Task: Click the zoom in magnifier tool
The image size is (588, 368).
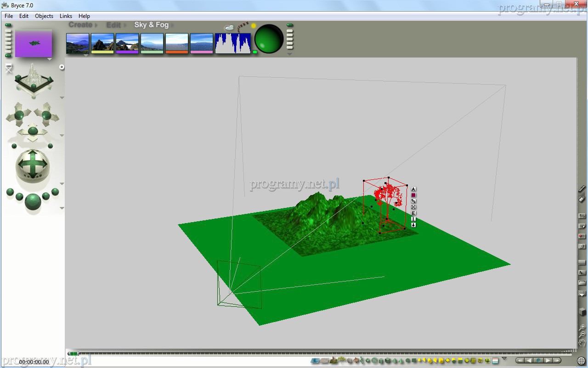Action: 582,327
